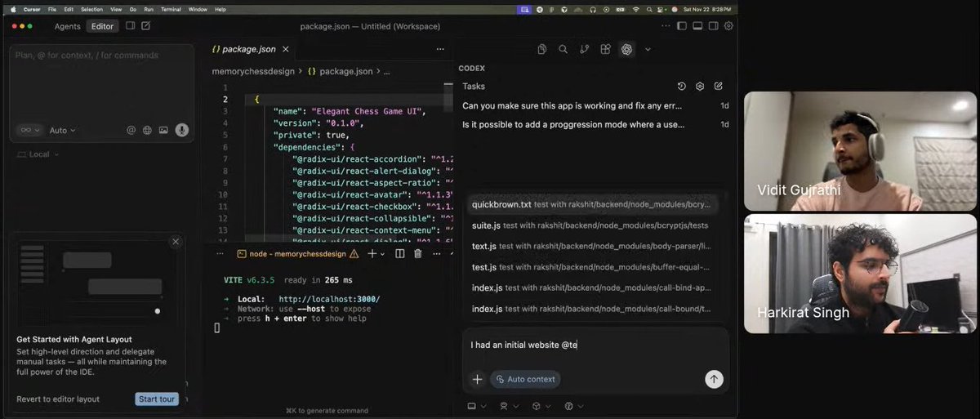Focus the Codex message input box
Viewport: 980px width, 419px height.
(595, 345)
